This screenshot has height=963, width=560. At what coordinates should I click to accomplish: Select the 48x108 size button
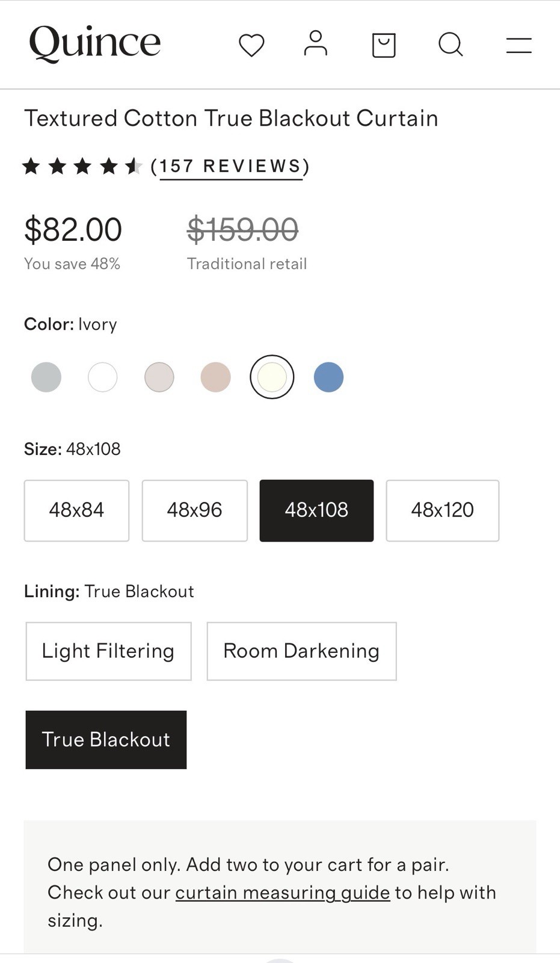(316, 510)
